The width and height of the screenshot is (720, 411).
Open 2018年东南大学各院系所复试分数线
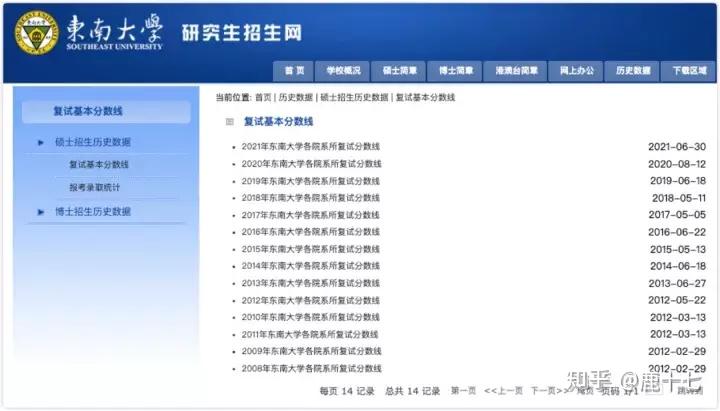(x=311, y=198)
